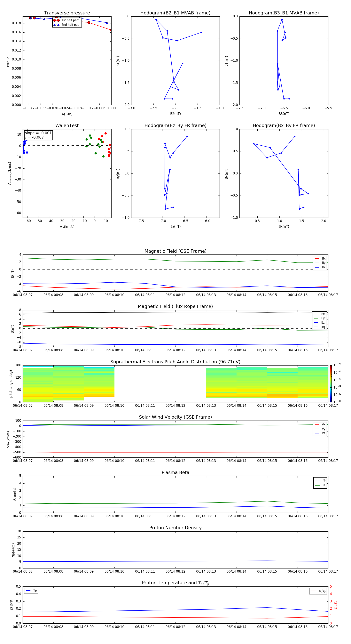
Task: Select the "Hodogram(Bz_By FR frame)" title
Action: [x=175, y=125]
